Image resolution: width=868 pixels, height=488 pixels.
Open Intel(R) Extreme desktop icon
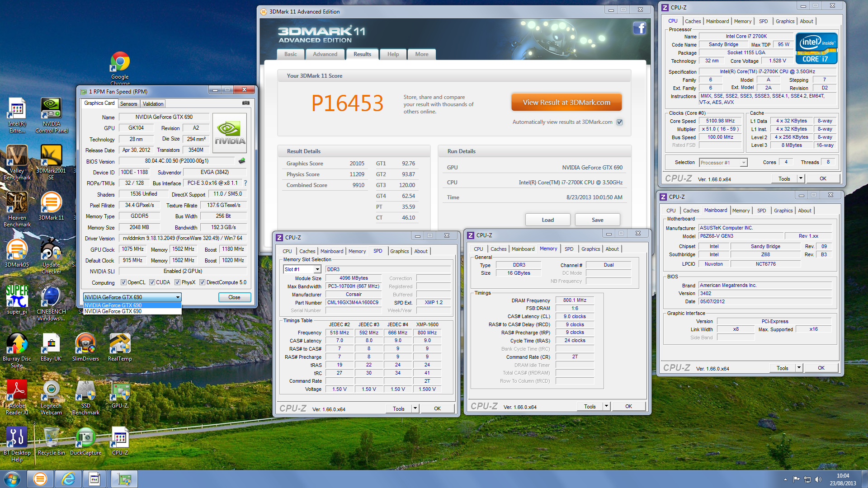point(17,116)
